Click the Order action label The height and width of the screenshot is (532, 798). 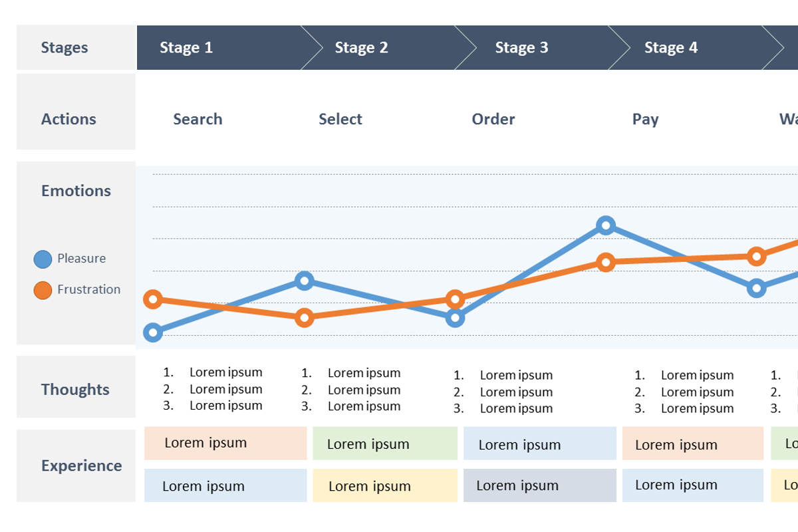click(x=493, y=119)
